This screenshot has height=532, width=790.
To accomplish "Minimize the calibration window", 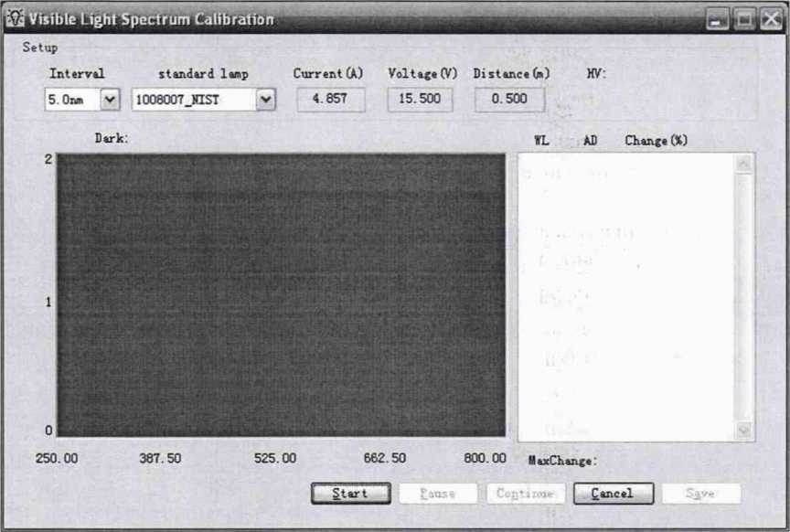I will (717, 20).
